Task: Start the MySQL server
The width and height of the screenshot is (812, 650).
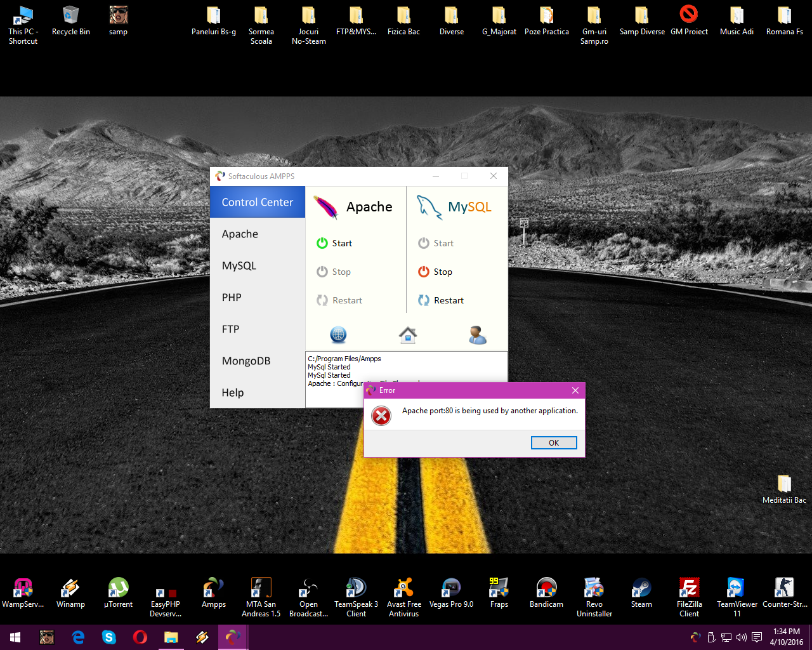Action: point(436,243)
